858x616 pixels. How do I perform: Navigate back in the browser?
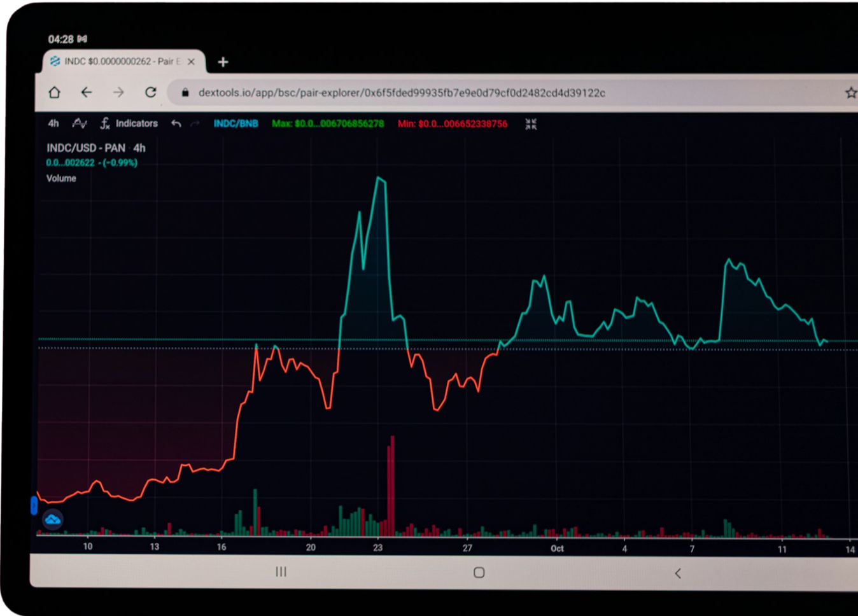tap(87, 92)
